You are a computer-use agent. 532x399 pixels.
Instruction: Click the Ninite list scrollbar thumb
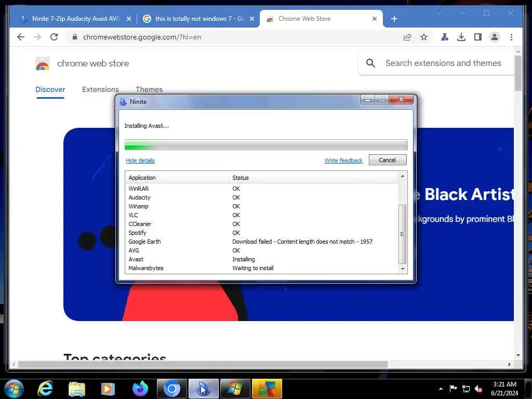403,234
